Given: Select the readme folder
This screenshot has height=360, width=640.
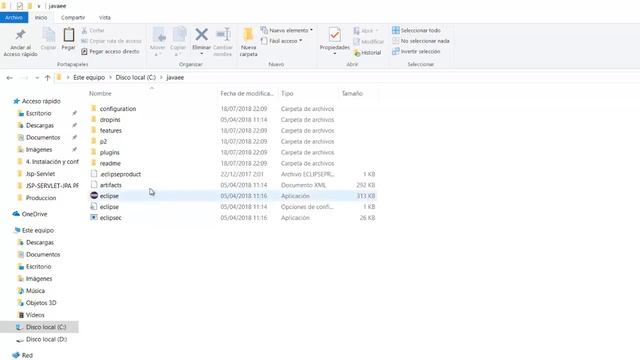Looking at the screenshot, I should click(110, 163).
